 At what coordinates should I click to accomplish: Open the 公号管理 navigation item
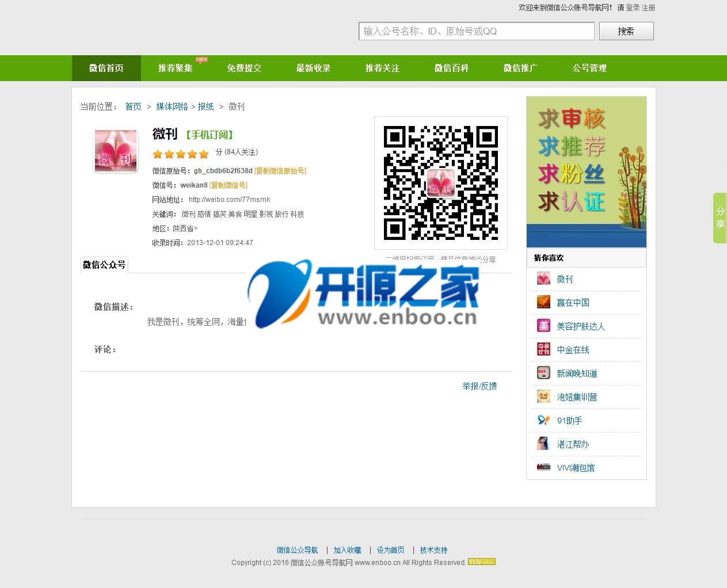(x=590, y=68)
